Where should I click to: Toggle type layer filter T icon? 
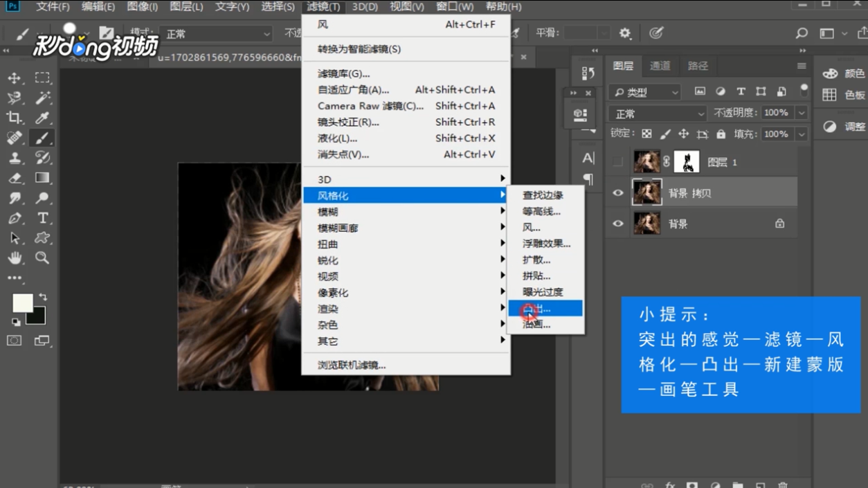click(741, 91)
